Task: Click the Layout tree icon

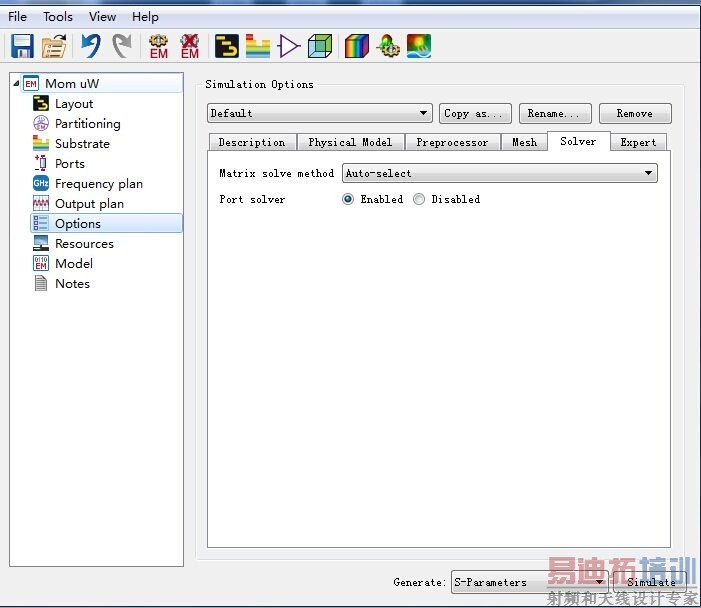Action: [41, 103]
